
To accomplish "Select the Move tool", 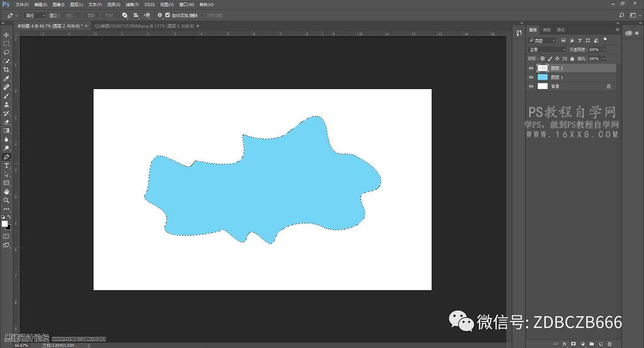I will click(x=6, y=35).
